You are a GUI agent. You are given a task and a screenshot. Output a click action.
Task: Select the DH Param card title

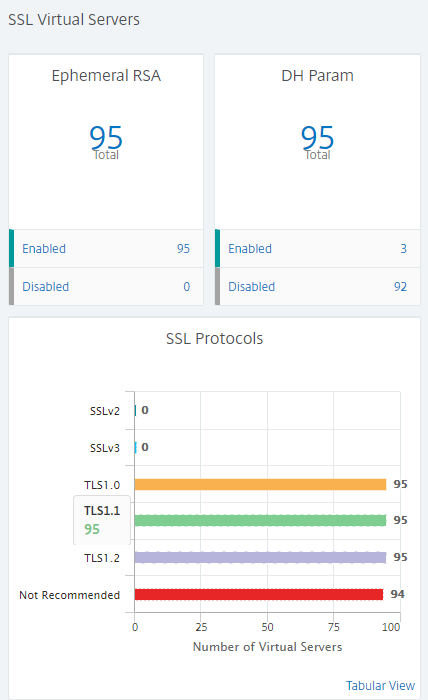click(x=317, y=75)
